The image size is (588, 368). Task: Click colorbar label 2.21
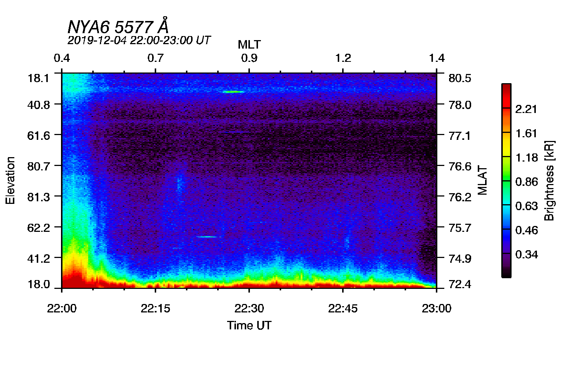pyautogui.click(x=526, y=109)
